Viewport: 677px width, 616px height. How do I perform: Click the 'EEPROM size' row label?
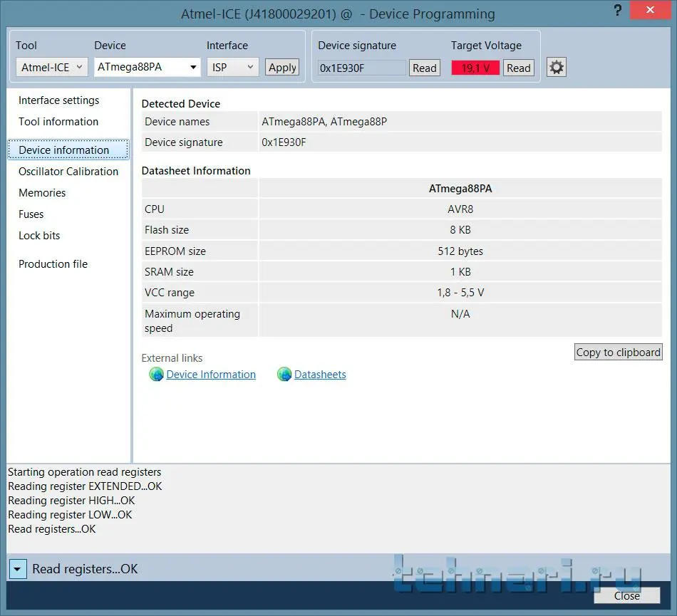(x=175, y=251)
